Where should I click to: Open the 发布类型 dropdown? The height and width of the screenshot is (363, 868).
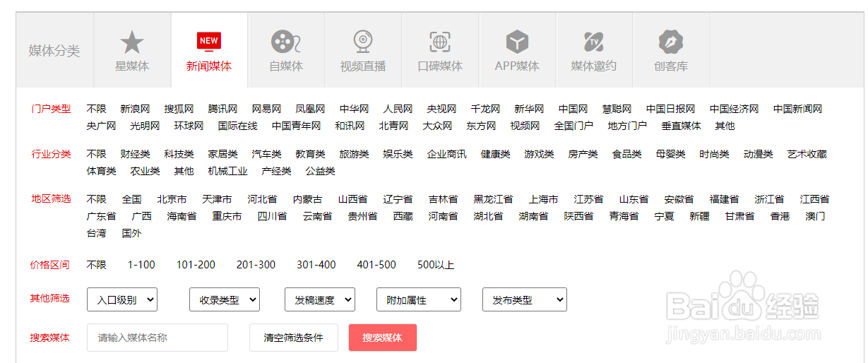[x=525, y=299]
